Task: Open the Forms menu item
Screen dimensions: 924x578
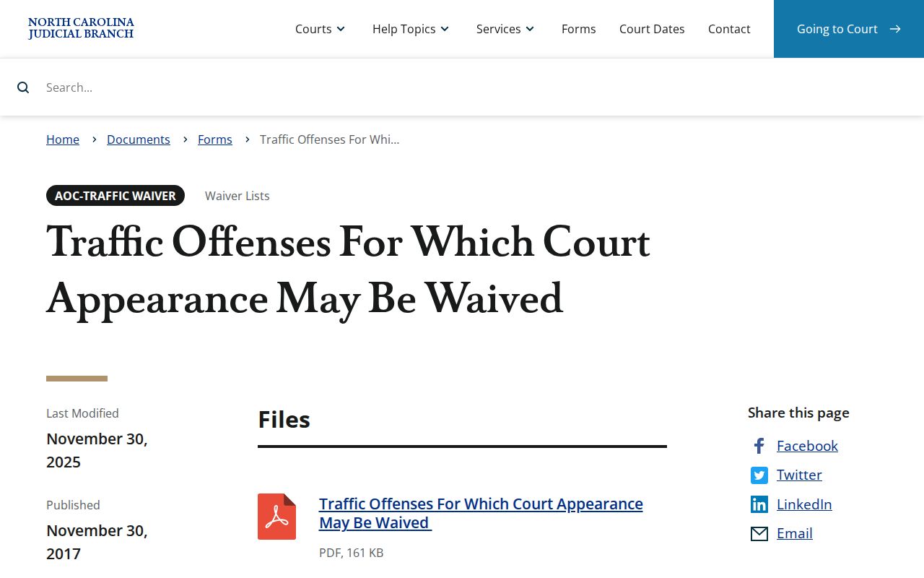Action: [x=579, y=29]
